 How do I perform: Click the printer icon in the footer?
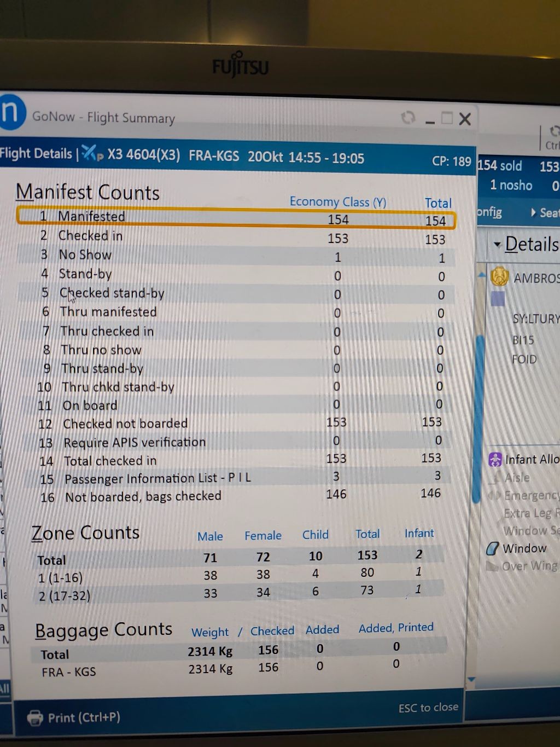(x=35, y=717)
